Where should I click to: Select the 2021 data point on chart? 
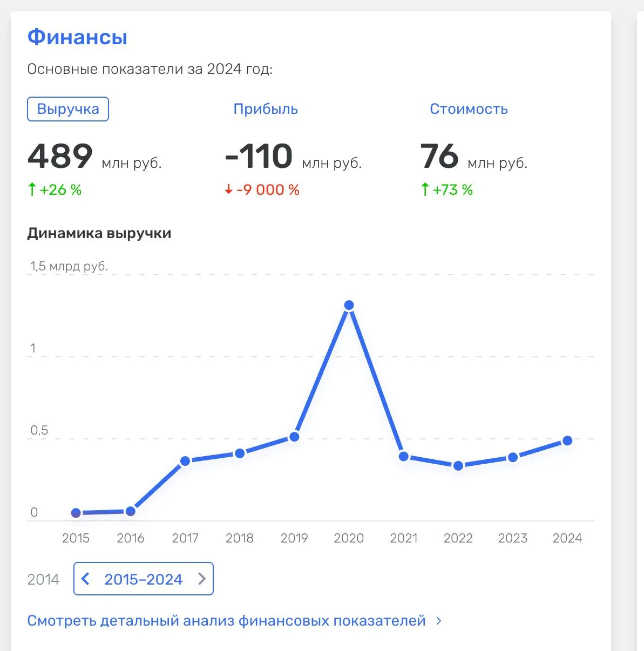[x=404, y=457]
